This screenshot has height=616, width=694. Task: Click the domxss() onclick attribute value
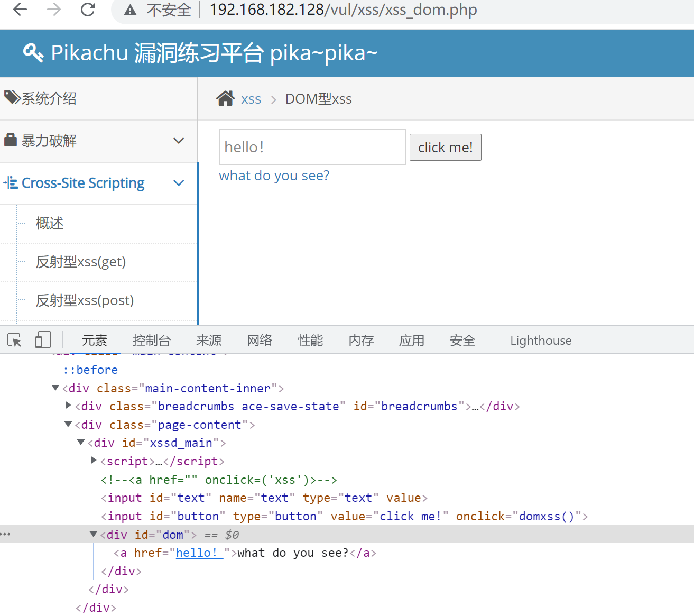click(x=547, y=516)
